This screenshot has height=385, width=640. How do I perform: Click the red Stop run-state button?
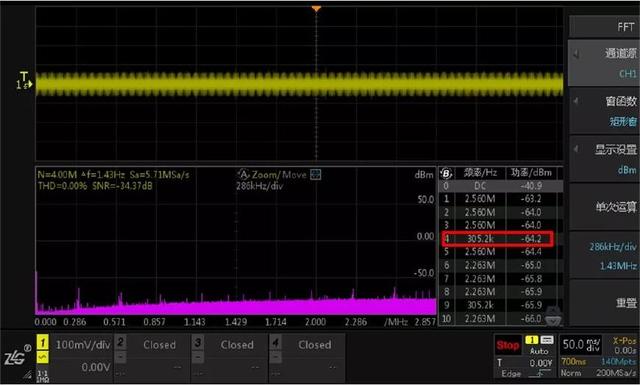(507, 345)
